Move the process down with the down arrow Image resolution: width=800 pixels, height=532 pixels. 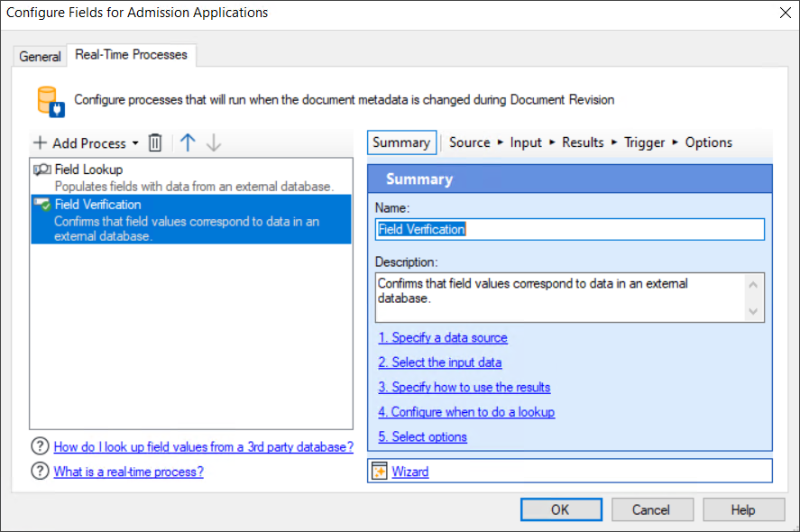(x=213, y=142)
